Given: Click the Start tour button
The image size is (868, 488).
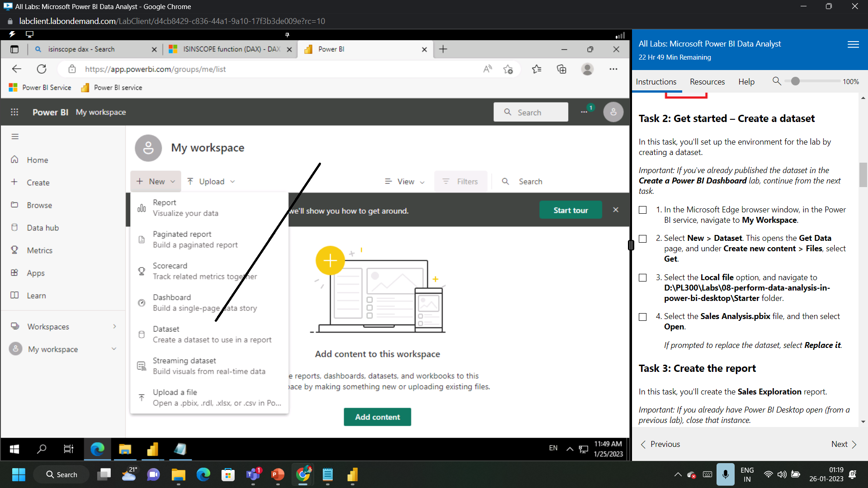Looking at the screenshot, I should point(571,210).
